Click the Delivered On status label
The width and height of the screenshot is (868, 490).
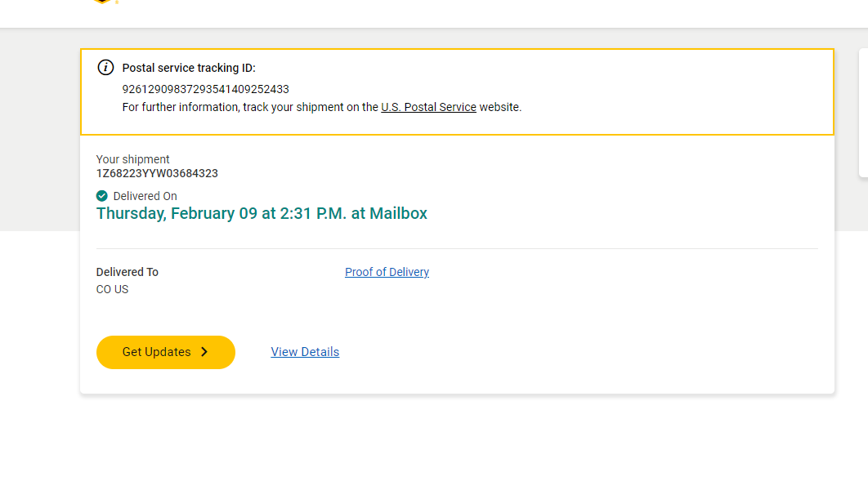click(x=145, y=196)
